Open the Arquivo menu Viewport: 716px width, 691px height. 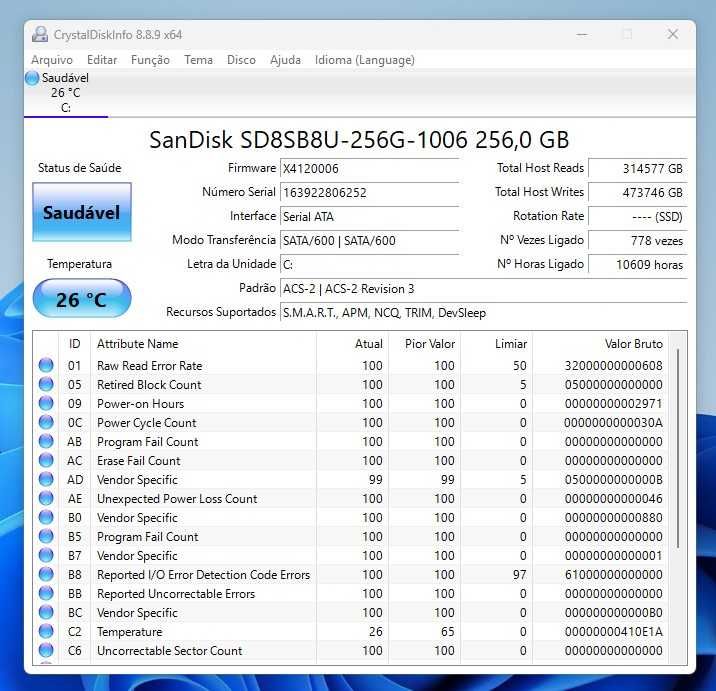[52, 60]
